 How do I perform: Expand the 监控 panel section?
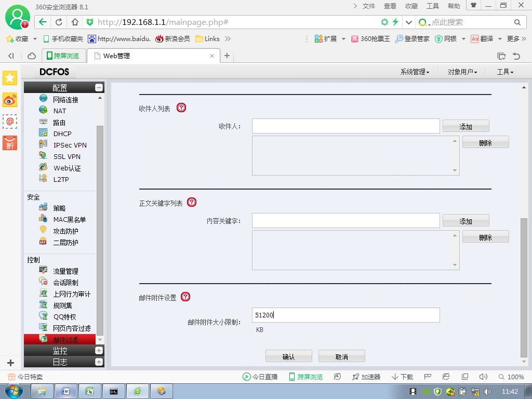[x=99, y=351]
